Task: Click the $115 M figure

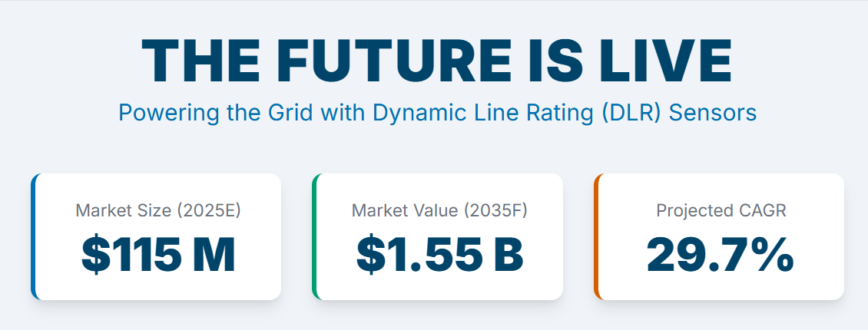Action: point(158,255)
